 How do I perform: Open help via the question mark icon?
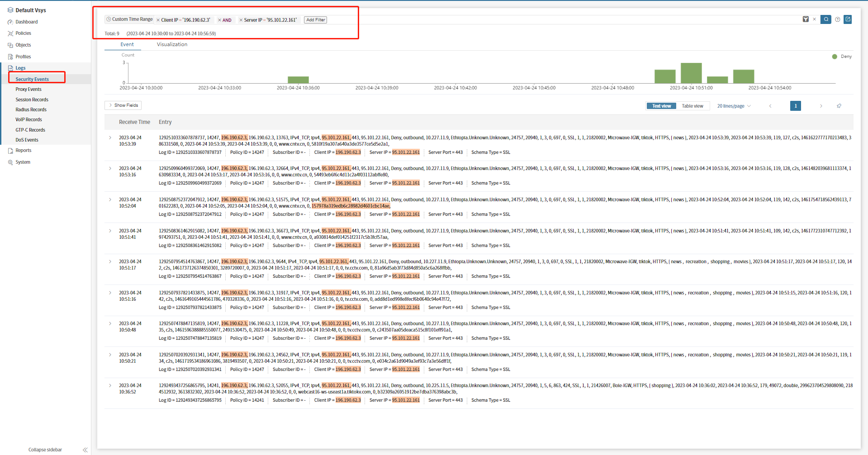[838, 19]
